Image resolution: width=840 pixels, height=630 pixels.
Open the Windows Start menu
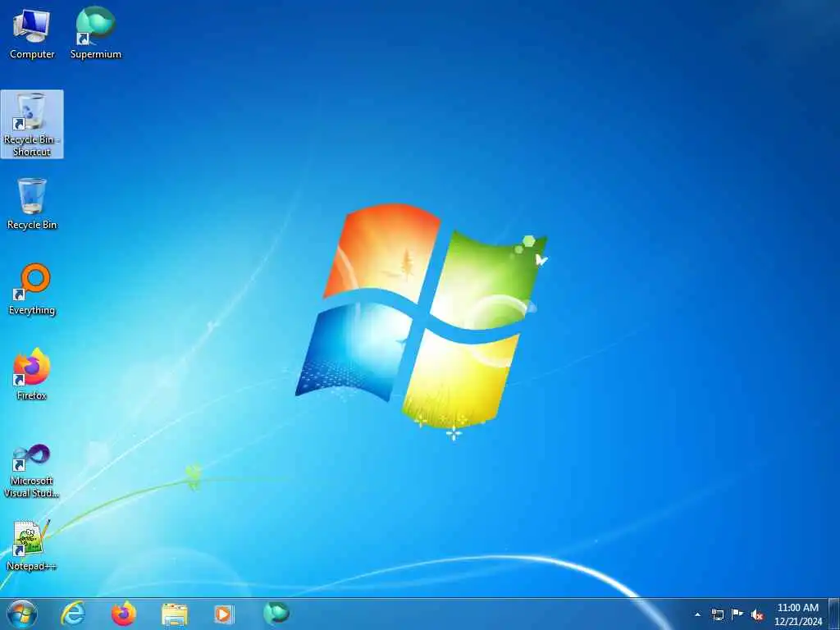pyautogui.click(x=22, y=614)
